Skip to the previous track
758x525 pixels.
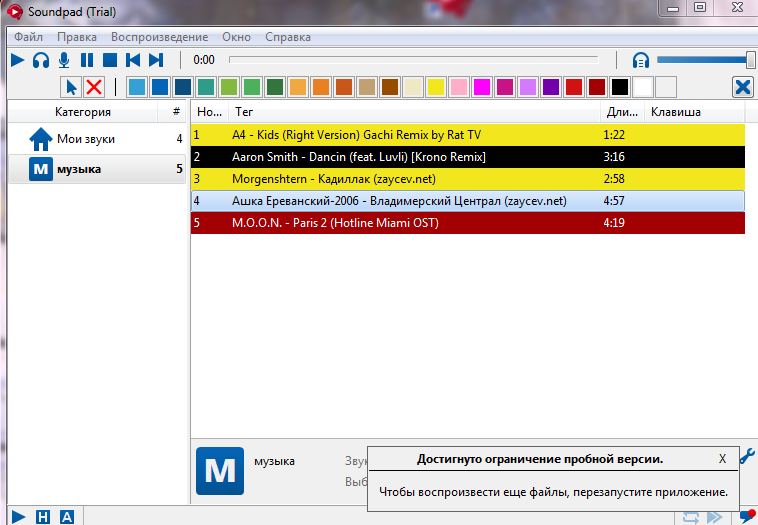tap(133, 60)
